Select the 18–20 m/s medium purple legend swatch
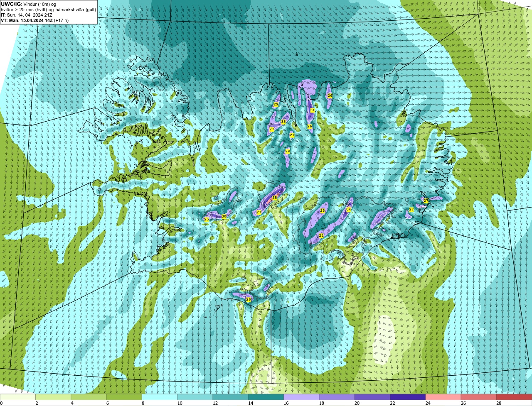This screenshot has height=406, width=532. coord(337,397)
